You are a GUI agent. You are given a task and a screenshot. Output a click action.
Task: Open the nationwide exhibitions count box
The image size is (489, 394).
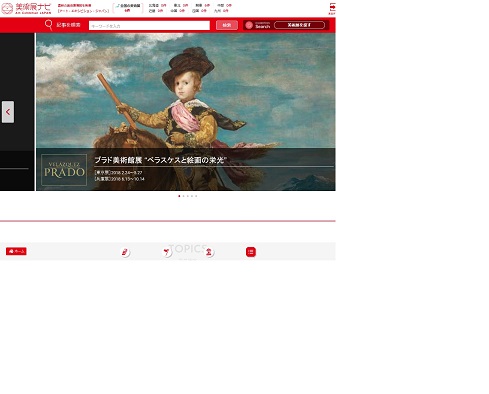[x=128, y=8]
